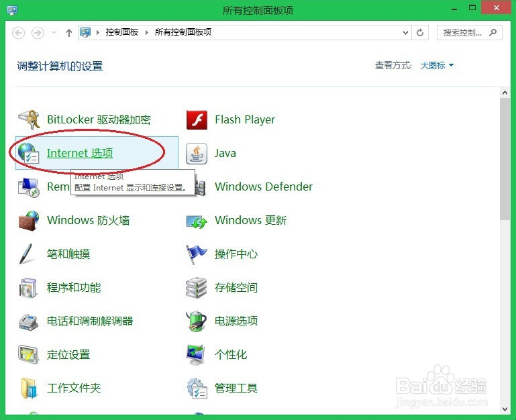Click the Flash Player icon

click(x=197, y=120)
